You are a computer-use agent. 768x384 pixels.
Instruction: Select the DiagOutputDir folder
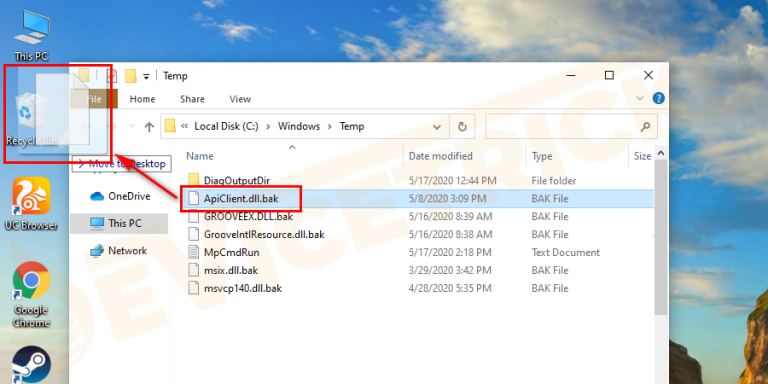coord(237,181)
